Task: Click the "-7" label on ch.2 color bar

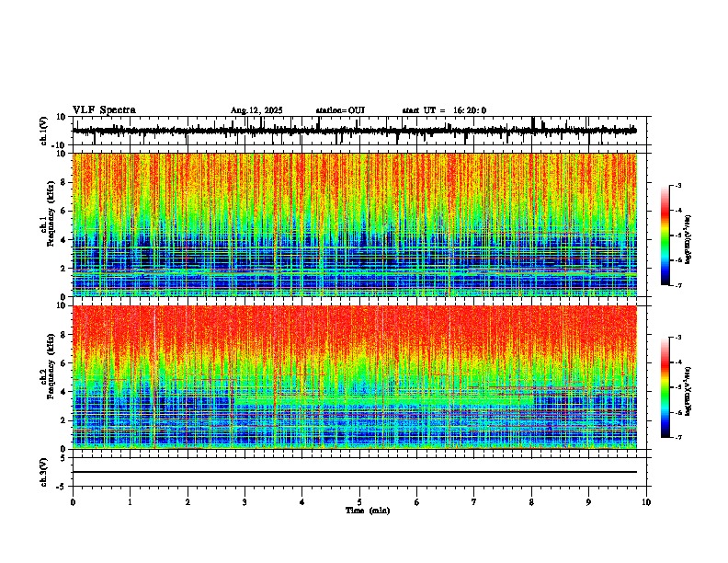Action: (x=678, y=437)
